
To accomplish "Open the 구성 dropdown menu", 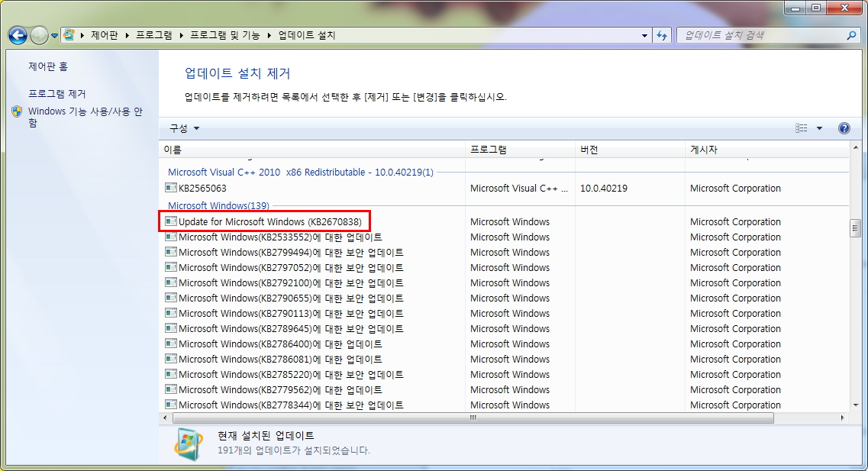I will [184, 128].
